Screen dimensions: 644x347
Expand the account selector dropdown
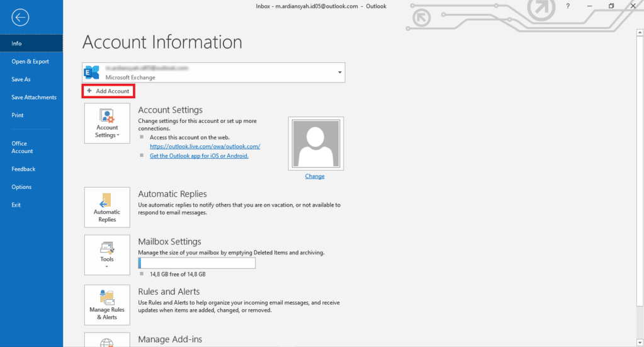pos(340,72)
